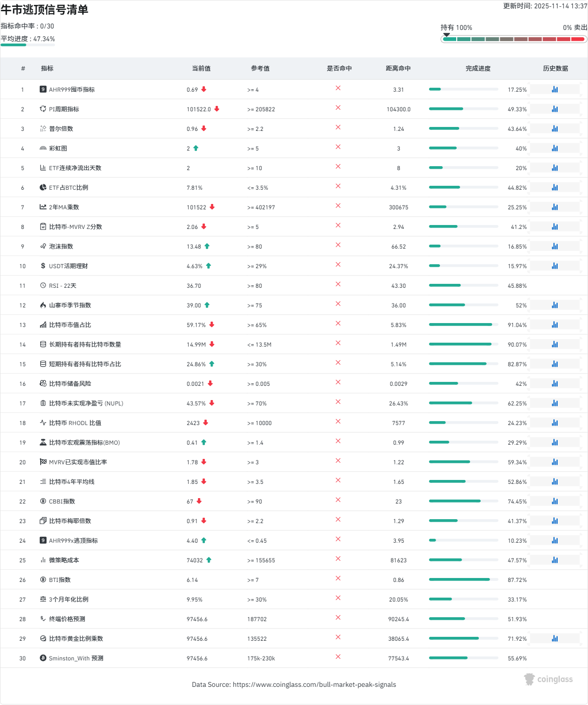Open the coinglass bull-market-peak-signals data source URL
This screenshot has width=588, height=705.
pos(314,684)
